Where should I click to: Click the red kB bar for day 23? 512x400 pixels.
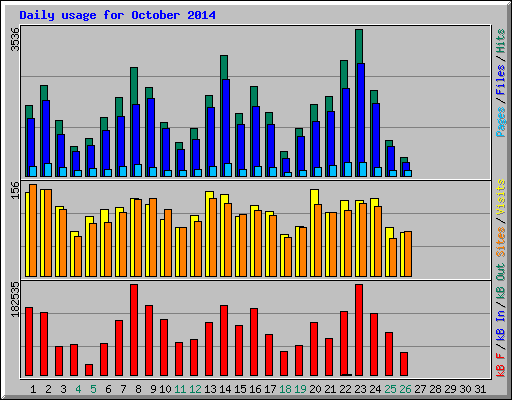[359, 330]
